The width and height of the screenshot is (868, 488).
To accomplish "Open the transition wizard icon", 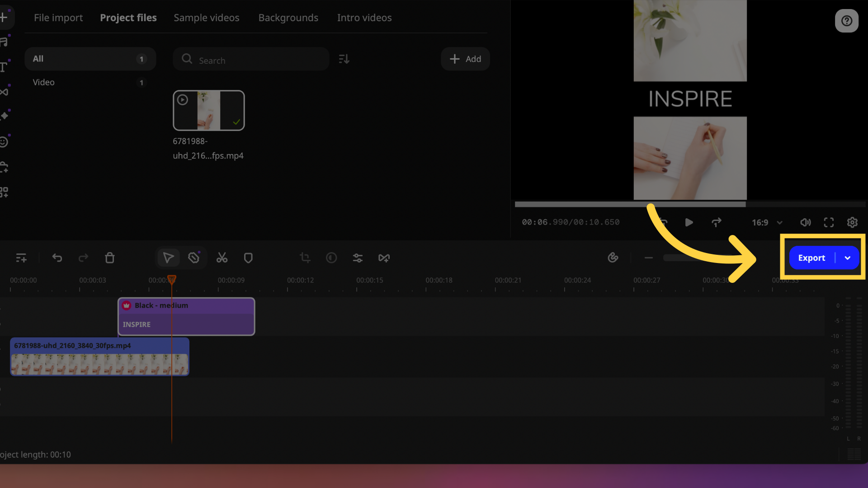I will [x=384, y=258].
